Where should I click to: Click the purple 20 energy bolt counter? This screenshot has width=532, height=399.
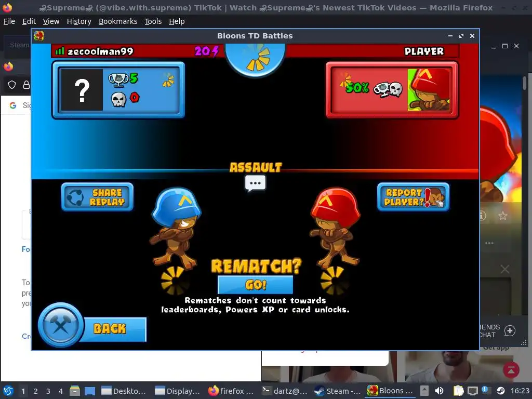[x=207, y=51]
